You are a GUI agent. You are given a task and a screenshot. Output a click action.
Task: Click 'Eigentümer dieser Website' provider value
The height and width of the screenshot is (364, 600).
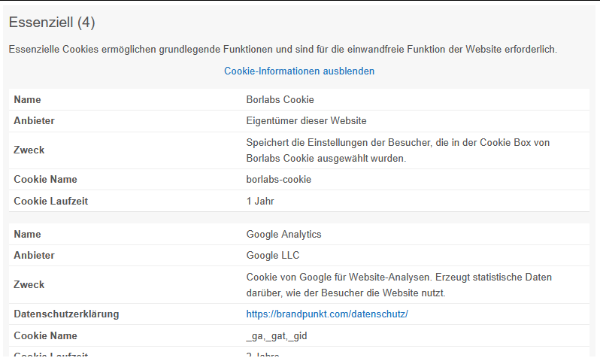(x=306, y=121)
